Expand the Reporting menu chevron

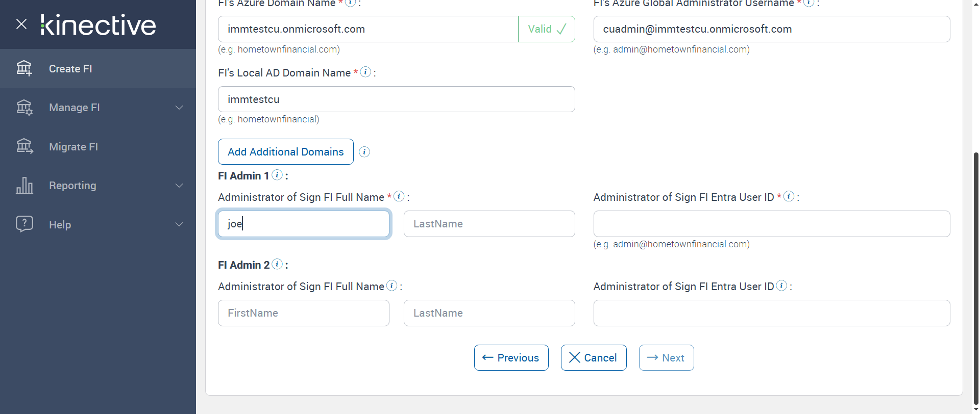[179, 186]
